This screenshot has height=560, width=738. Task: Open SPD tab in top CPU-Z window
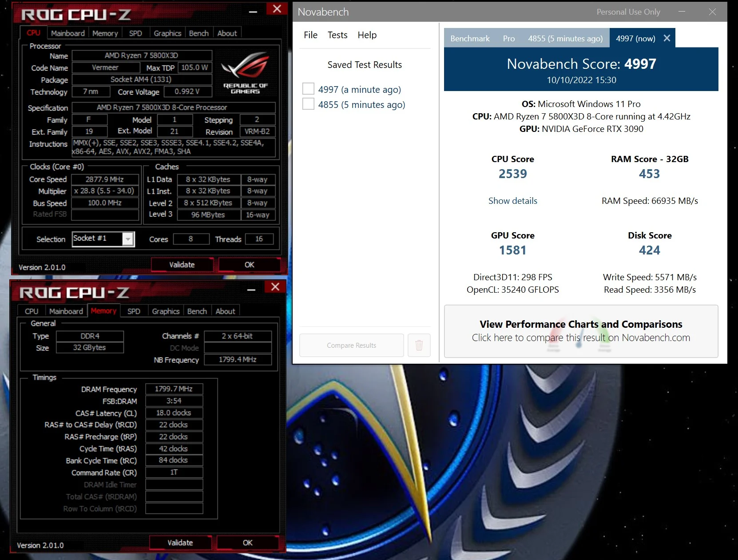point(135,33)
